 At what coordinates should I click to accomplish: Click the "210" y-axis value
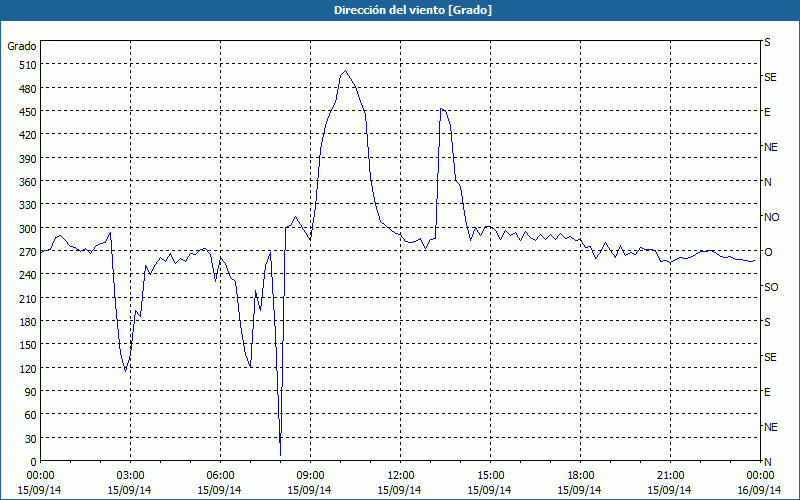click(28, 299)
